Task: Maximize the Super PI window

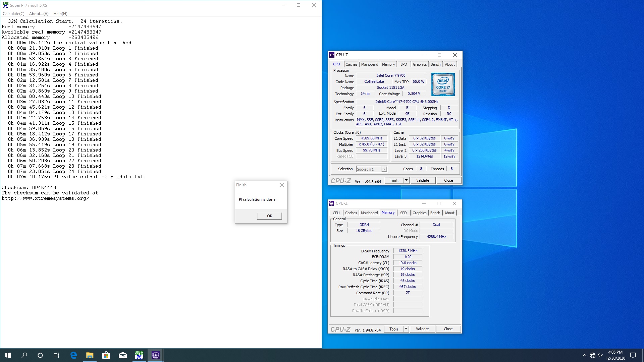Action: click(x=298, y=5)
